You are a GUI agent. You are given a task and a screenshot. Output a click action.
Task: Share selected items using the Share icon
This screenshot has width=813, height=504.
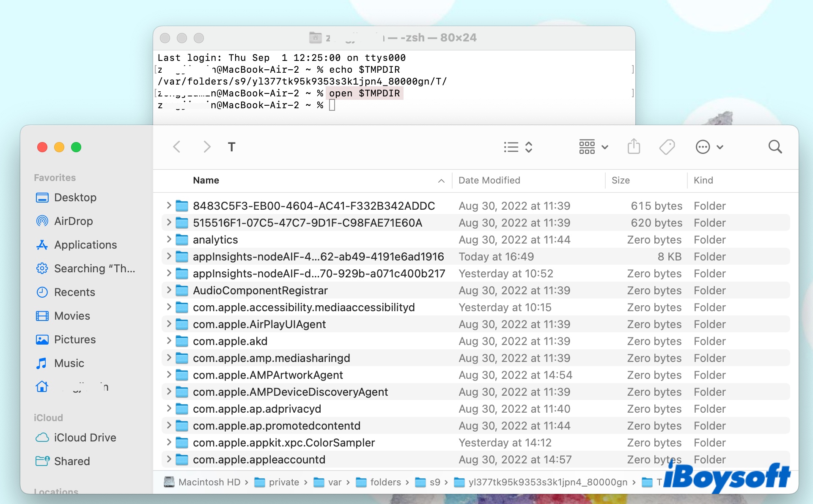coord(633,147)
